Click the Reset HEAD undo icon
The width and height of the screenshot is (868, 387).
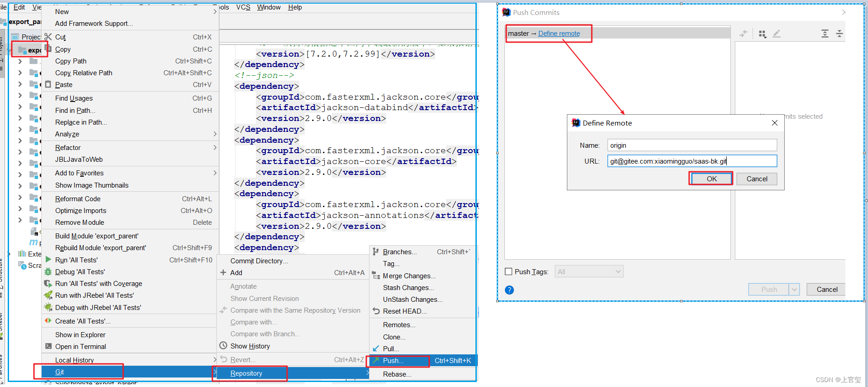pyautogui.click(x=376, y=311)
